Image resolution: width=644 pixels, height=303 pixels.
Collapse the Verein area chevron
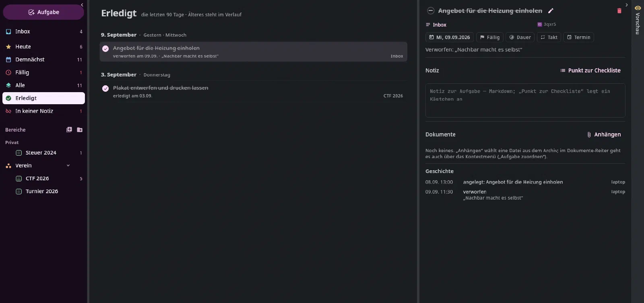[x=68, y=165]
